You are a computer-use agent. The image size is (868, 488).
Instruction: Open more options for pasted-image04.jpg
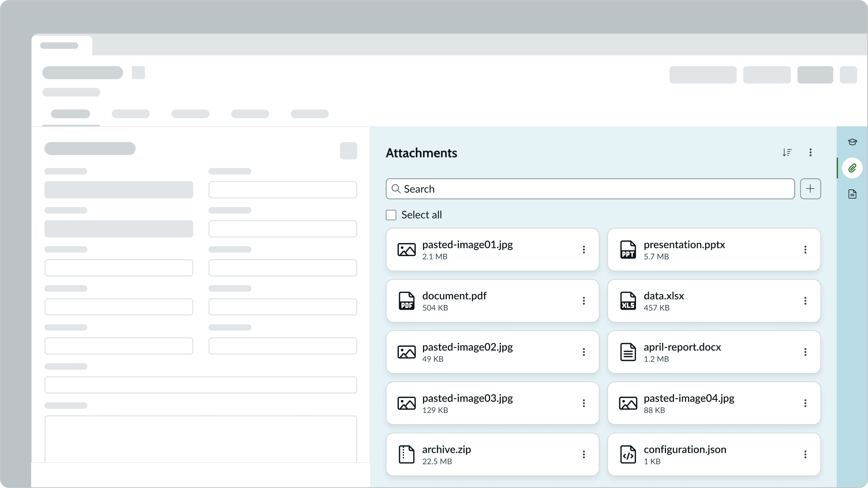coord(805,403)
